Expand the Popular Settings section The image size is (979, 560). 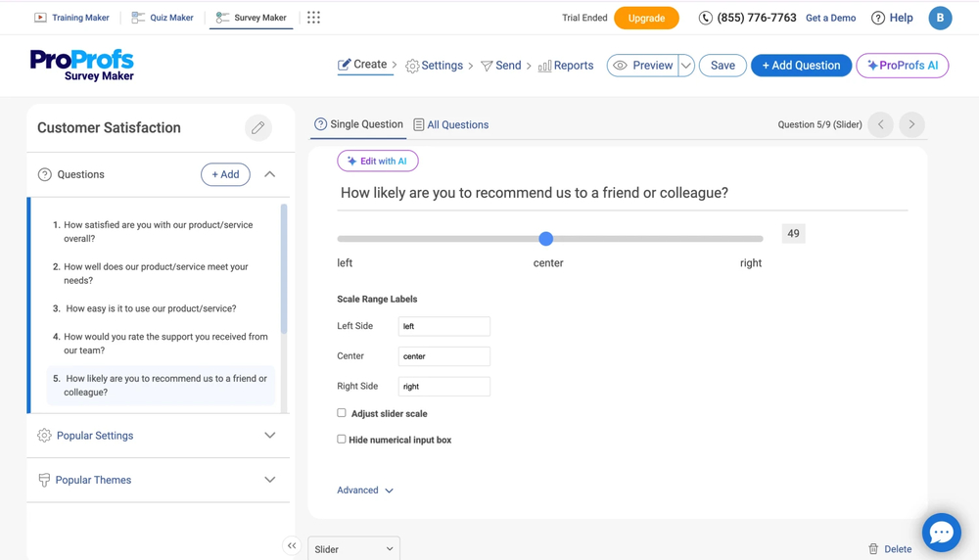pyautogui.click(x=269, y=436)
